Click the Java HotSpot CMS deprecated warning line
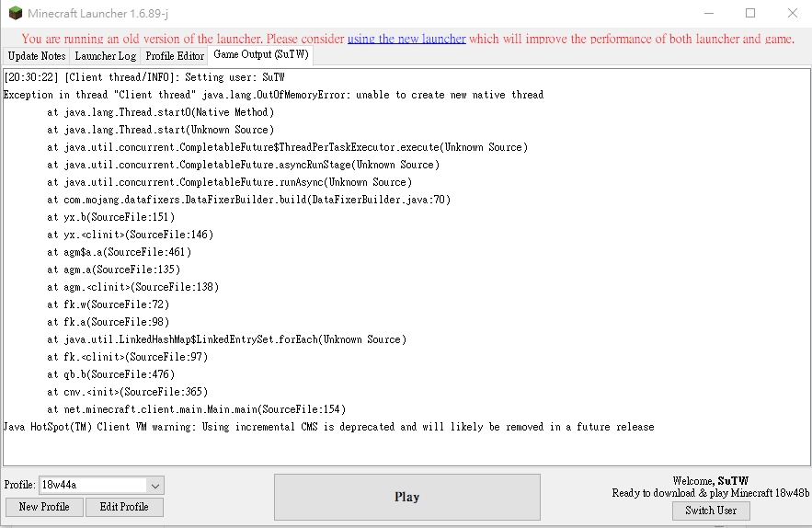The image size is (812, 528). (x=329, y=427)
